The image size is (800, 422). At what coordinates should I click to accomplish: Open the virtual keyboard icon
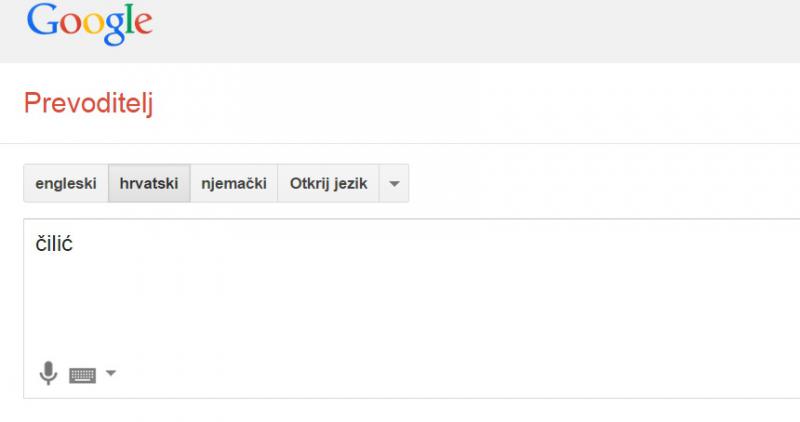82,375
